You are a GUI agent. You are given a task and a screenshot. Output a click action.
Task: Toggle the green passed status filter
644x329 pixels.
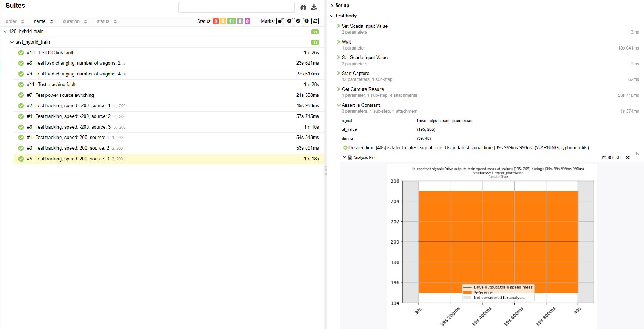click(232, 21)
